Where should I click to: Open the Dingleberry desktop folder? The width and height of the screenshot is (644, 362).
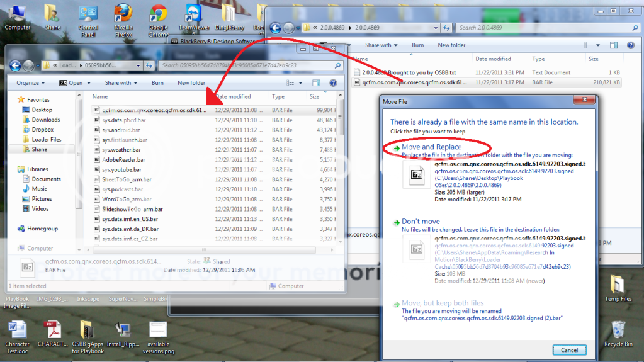pos(229,17)
